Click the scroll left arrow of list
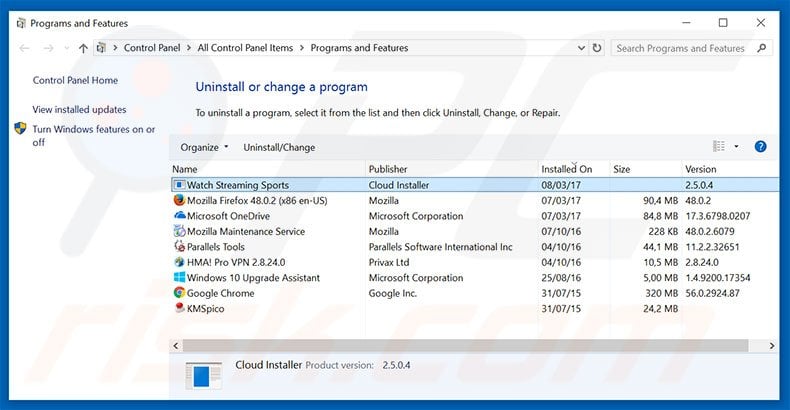790x410 pixels. (x=175, y=346)
